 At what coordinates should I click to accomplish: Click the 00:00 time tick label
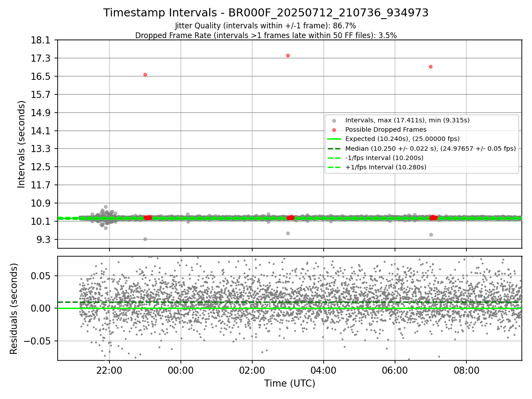tap(181, 370)
